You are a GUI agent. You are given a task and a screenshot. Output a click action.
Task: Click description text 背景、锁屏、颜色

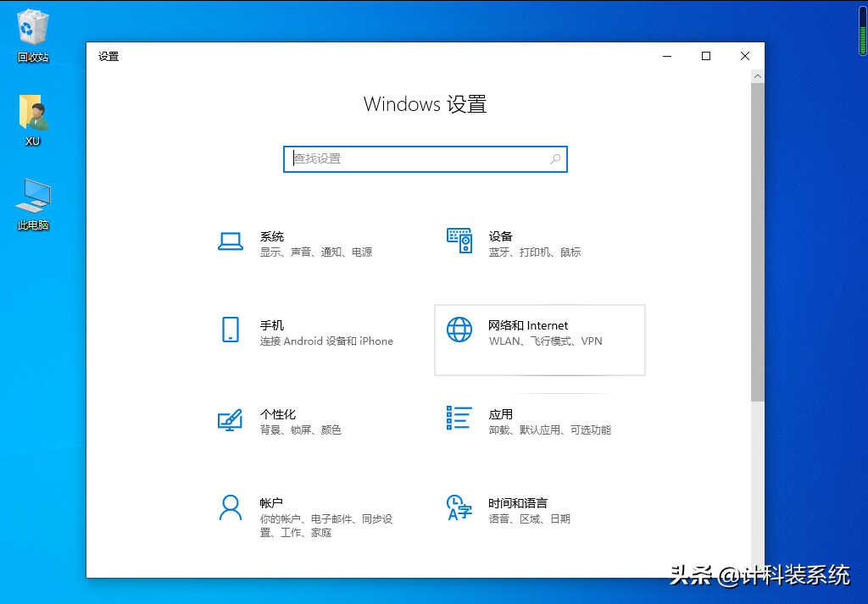301,429
